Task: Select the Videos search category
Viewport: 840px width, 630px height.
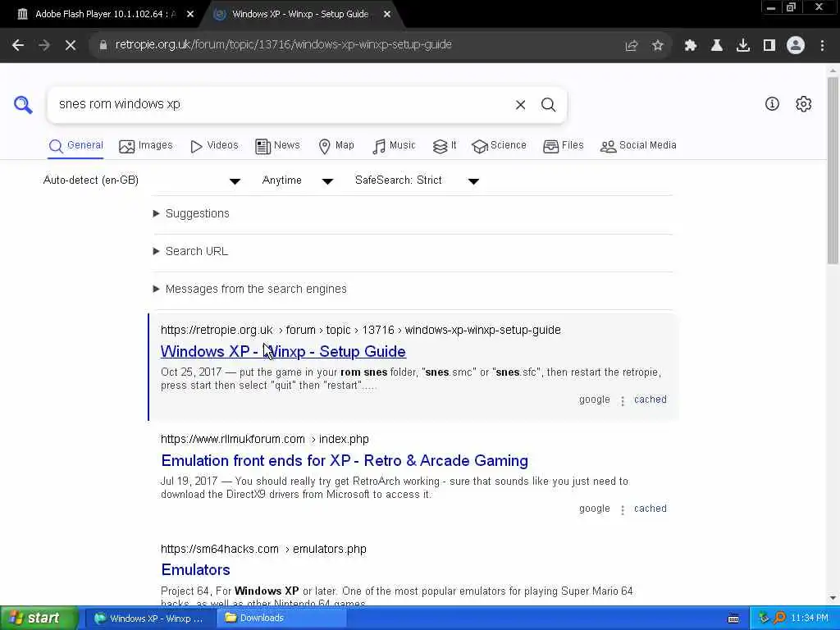Action: pos(214,146)
